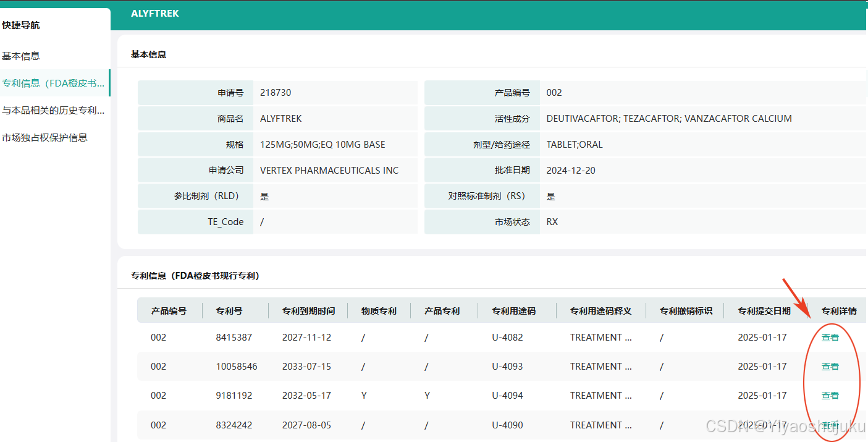Click the 专利用途码释义 column header

pos(600,311)
